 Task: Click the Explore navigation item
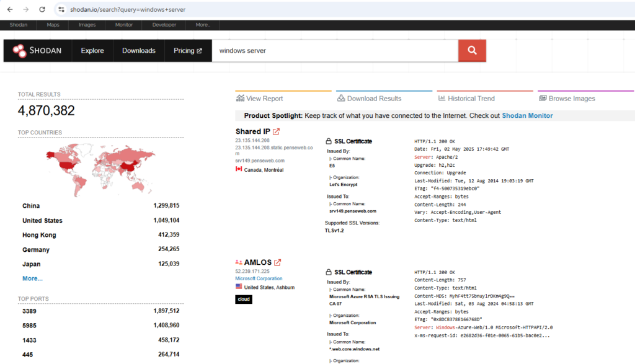pos(92,51)
